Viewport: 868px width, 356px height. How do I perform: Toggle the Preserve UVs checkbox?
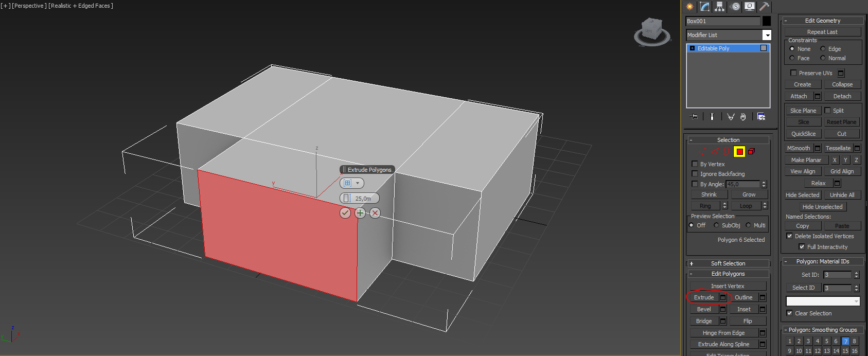(793, 73)
